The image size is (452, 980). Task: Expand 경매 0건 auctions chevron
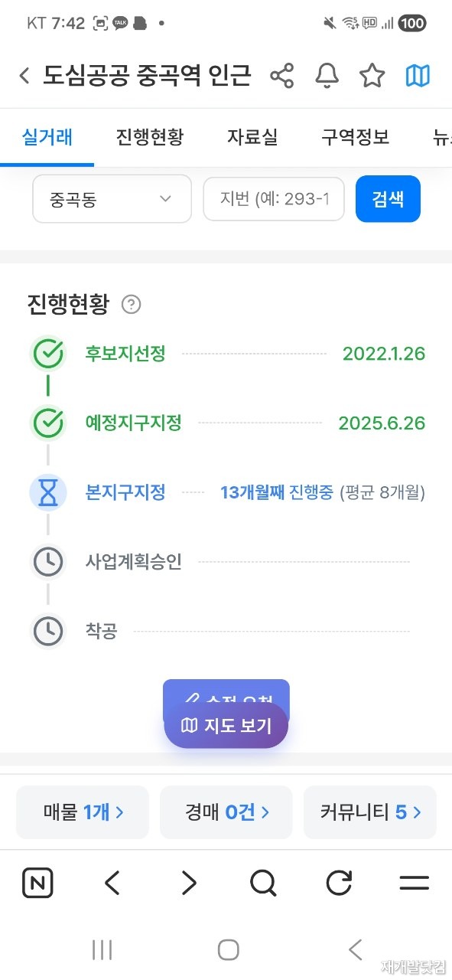(265, 812)
